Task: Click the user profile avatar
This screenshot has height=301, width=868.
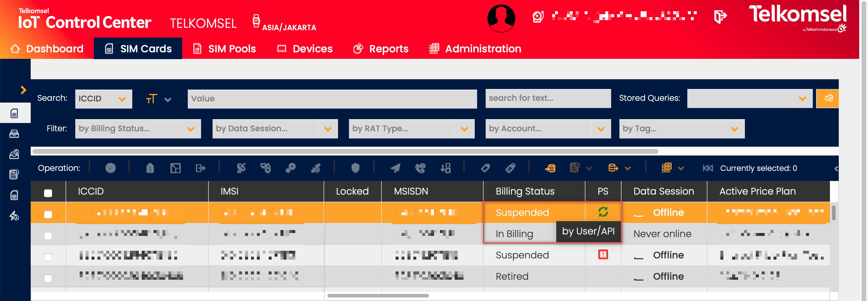Action: pyautogui.click(x=501, y=18)
